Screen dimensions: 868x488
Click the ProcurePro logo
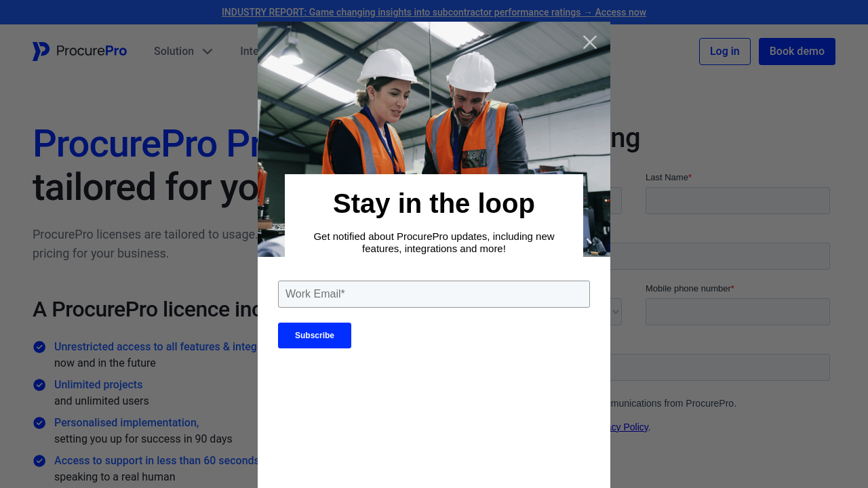coord(79,52)
